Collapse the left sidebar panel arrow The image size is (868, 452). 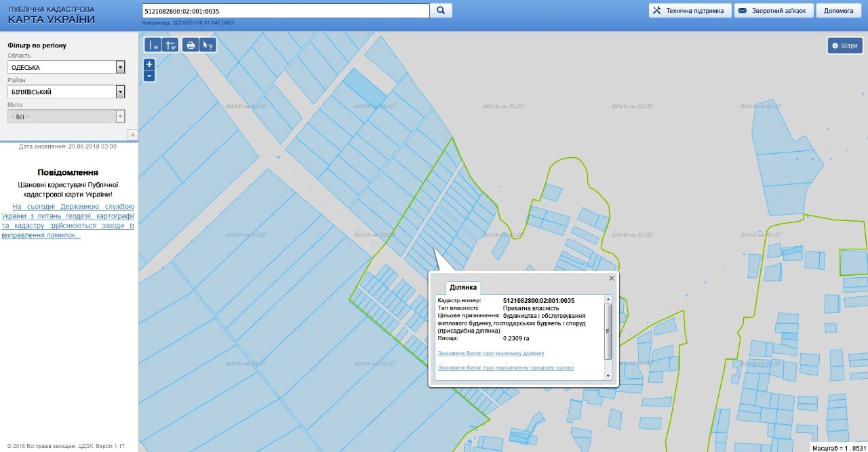point(132,135)
